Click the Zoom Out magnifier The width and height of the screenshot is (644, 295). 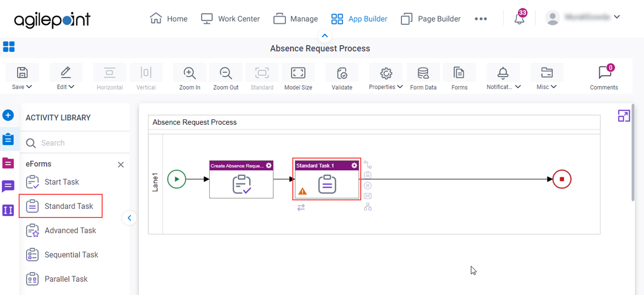coord(226,73)
